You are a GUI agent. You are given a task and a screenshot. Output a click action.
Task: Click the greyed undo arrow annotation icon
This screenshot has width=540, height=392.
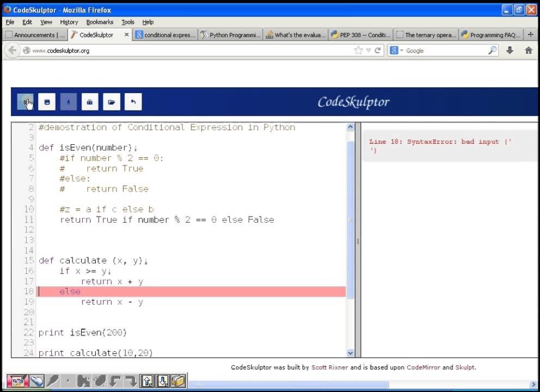click(115, 381)
